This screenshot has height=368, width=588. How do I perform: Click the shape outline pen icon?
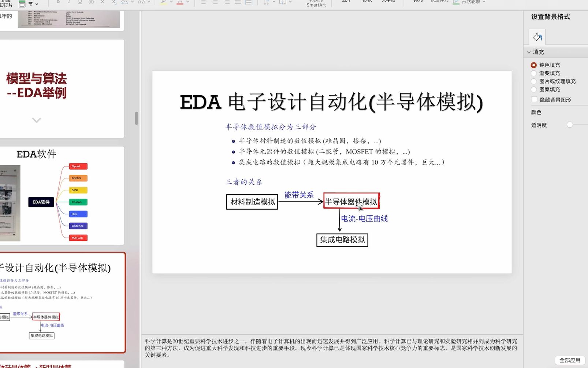(456, 2)
